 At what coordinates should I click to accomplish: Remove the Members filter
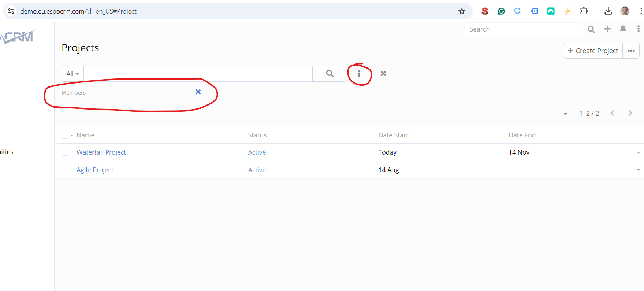[198, 92]
